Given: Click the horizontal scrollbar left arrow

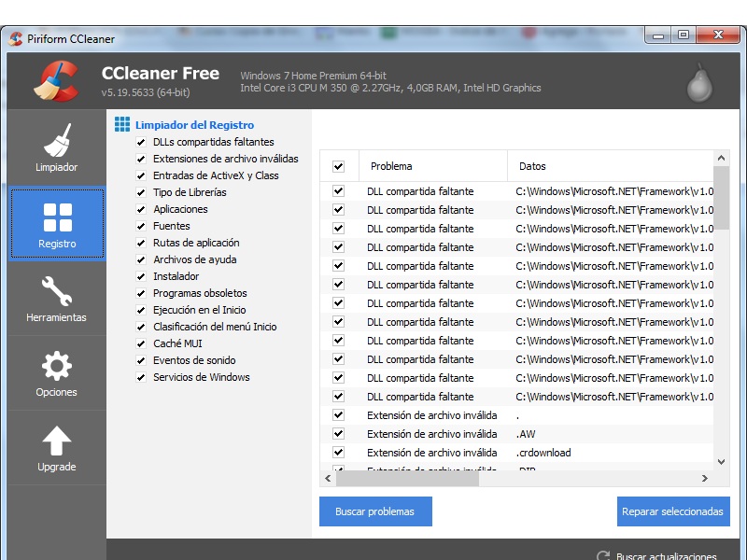Looking at the screenshot, I should tap(328, 479).
